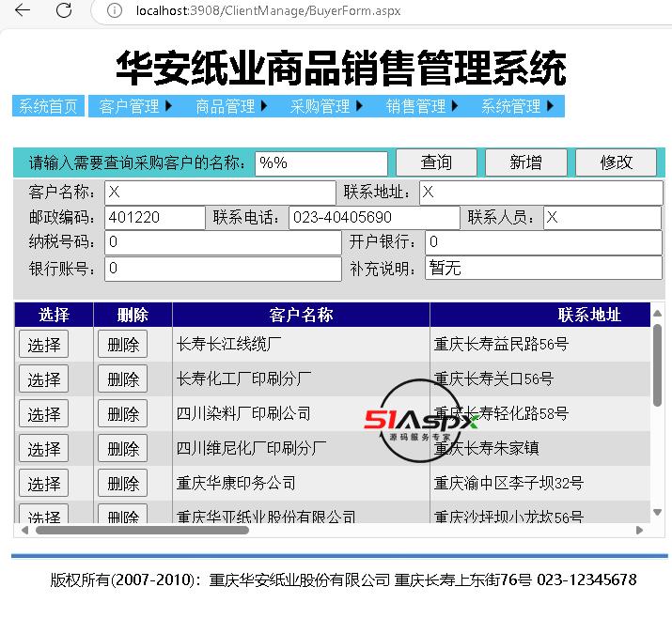Open the 采购管理 dropdown menu
Image resolution: width=672 pixels, height=618 pixels.
(327, 106)
